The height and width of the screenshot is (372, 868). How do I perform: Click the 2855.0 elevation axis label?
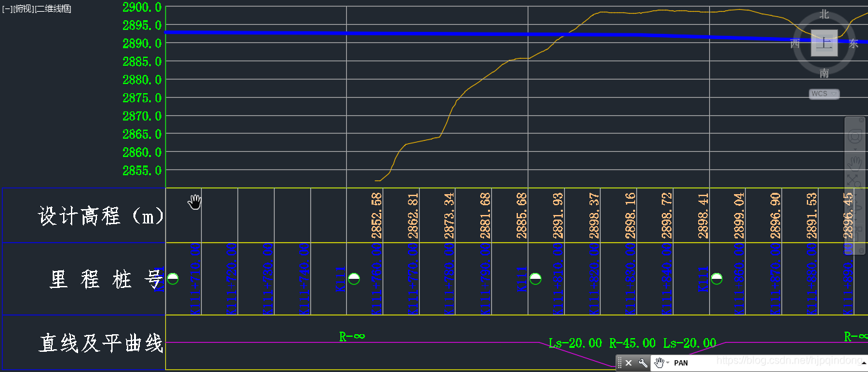[x=142, y=171]
